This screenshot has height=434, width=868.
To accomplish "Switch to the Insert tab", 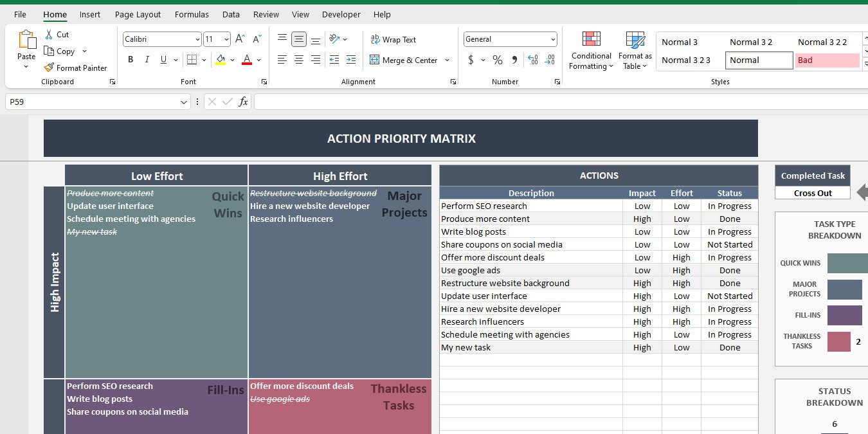I will [90, 14].
